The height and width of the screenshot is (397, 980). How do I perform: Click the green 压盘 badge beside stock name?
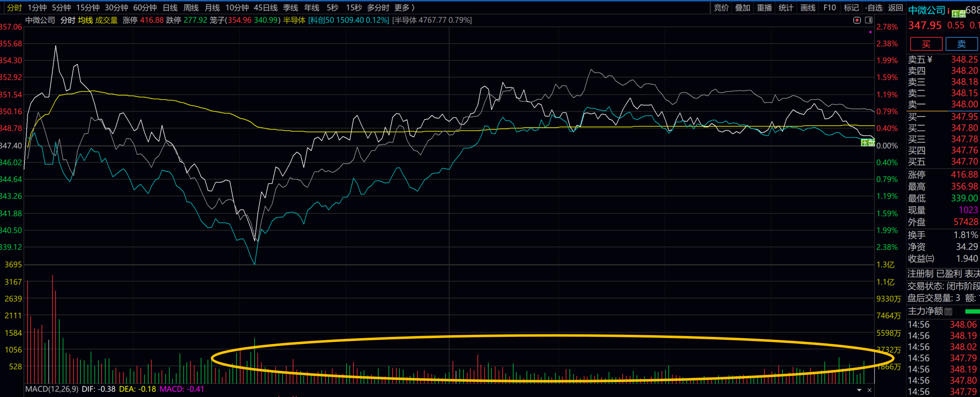click(958, 14)
